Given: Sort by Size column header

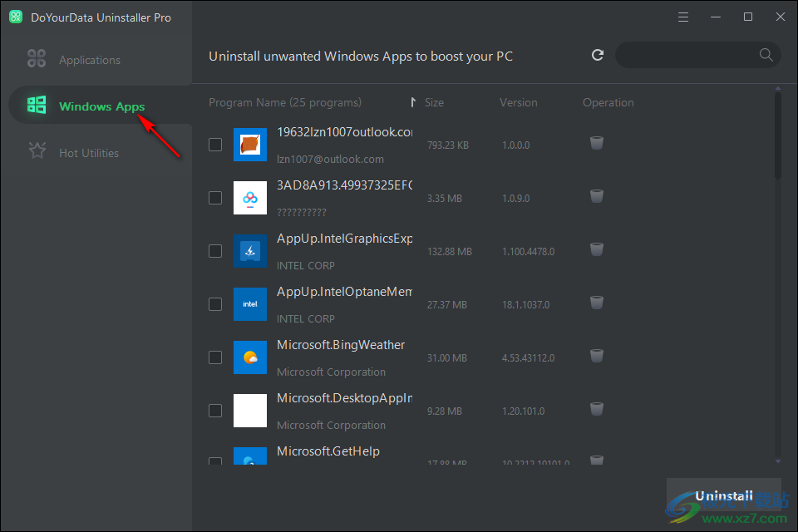Looking at the screenshot, I should click(x=434, y=102).
